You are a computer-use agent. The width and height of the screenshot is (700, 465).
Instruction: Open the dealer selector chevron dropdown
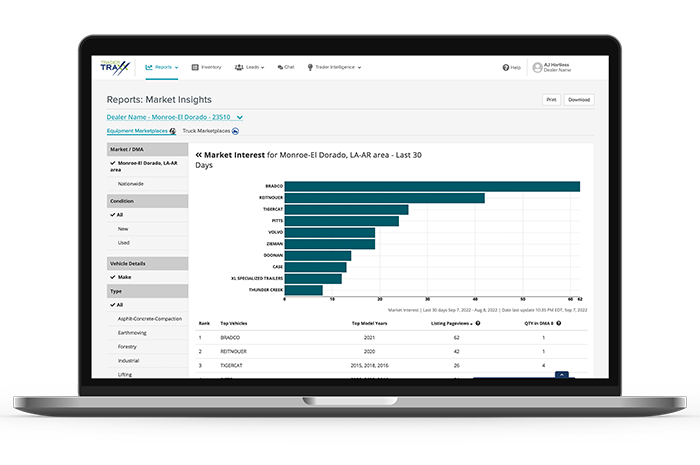pos(240,117)
